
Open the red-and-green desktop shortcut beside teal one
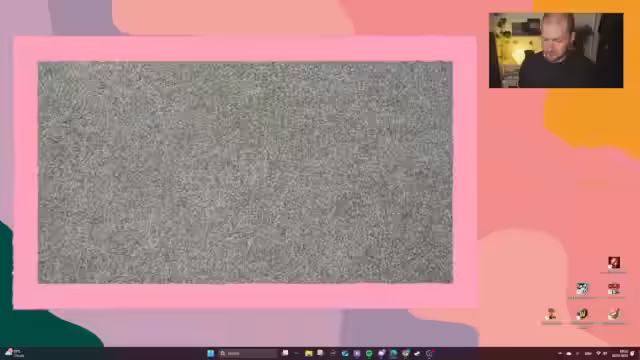(x=614, y=288)
